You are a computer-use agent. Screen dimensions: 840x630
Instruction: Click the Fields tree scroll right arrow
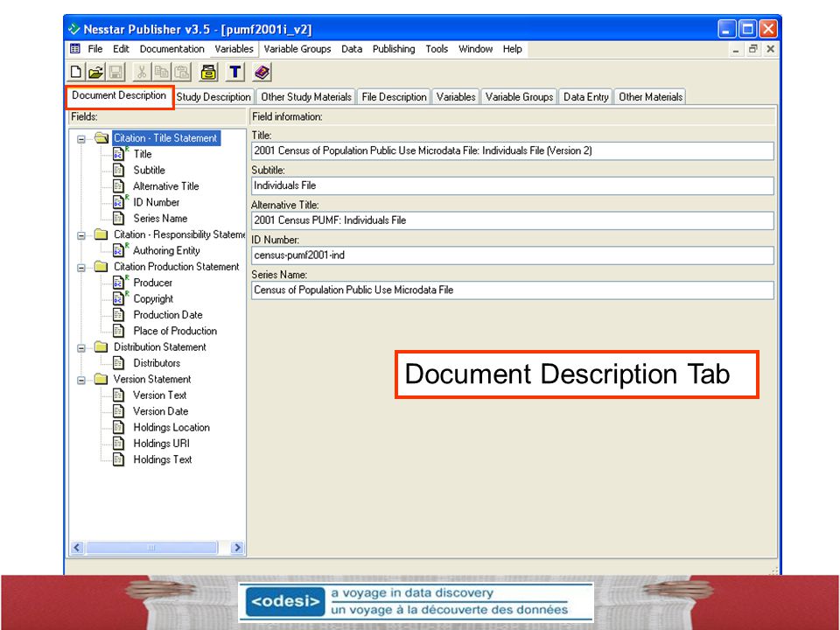coord(237,547)
